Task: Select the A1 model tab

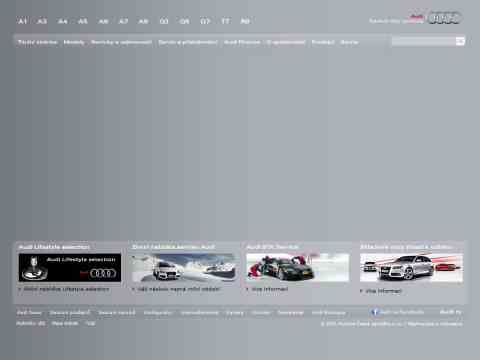Action: click(22, 21)
